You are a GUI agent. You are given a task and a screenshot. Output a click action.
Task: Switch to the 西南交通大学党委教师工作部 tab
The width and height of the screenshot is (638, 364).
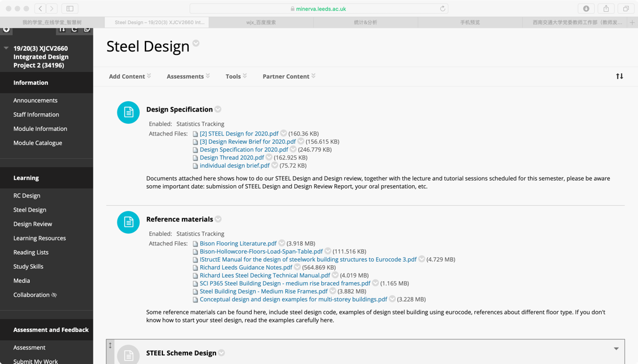pyautogui.click(x=575, y=22)
